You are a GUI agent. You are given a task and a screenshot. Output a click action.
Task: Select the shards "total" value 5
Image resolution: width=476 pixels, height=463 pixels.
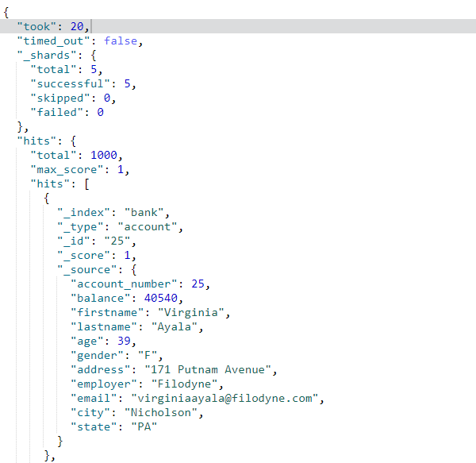(94, 69)
